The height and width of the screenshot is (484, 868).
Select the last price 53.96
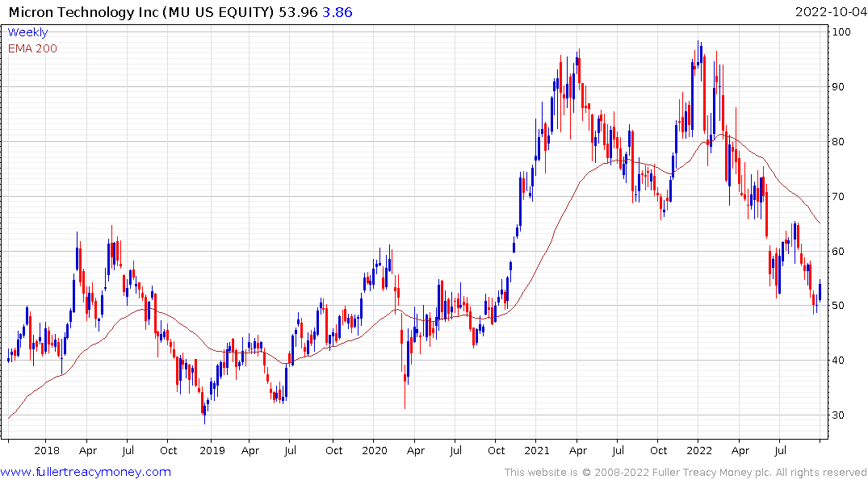click(298, 12)
